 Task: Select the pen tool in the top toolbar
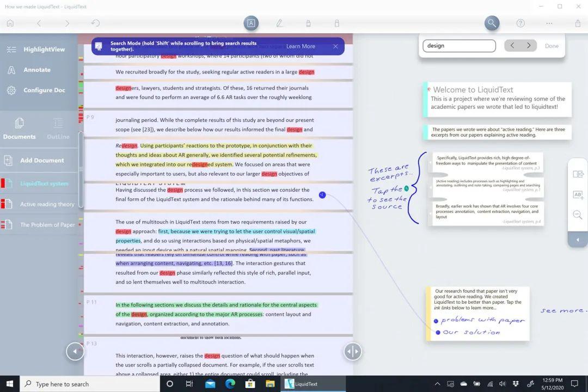(280, 23)
